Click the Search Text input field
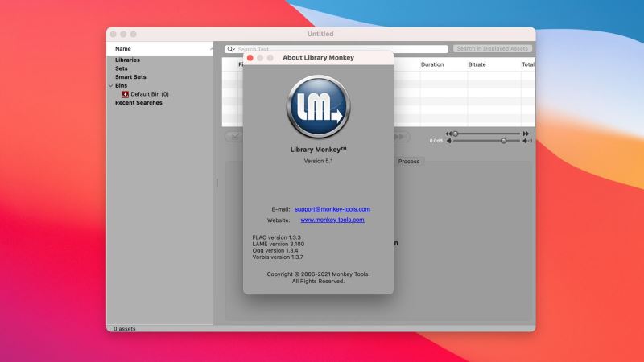 pos(336,49)
